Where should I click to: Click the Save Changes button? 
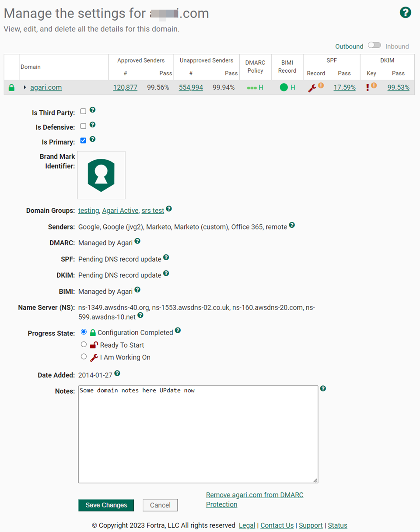click(106, 505)
